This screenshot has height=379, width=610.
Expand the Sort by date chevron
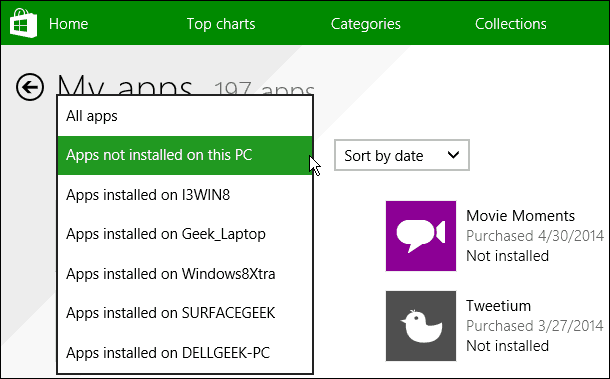coord(453,155)
